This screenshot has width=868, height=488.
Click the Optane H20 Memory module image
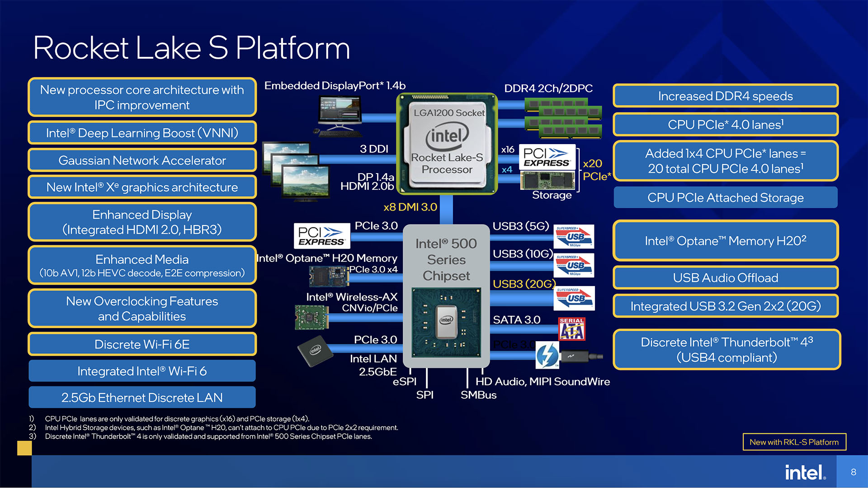pos(329,276)
